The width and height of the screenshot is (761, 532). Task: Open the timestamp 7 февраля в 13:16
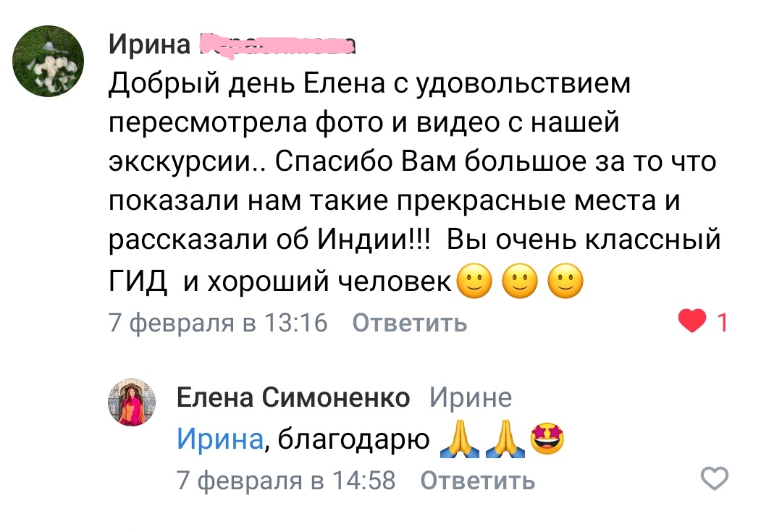click(x=218, y=323)
